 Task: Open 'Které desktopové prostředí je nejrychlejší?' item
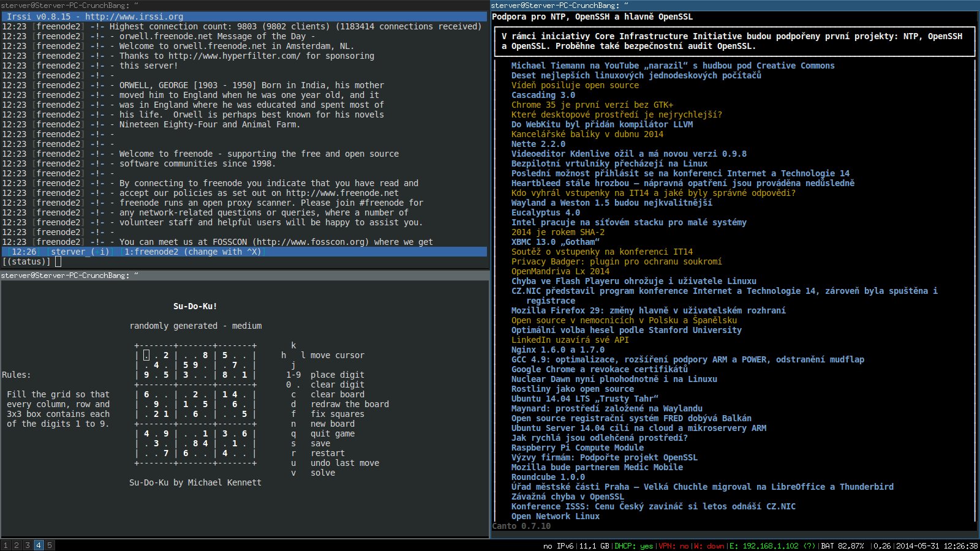[x=617, y=114]
